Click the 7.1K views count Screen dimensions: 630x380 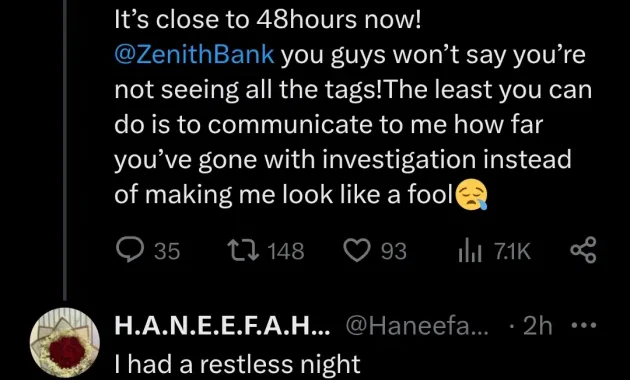point(512,252)
